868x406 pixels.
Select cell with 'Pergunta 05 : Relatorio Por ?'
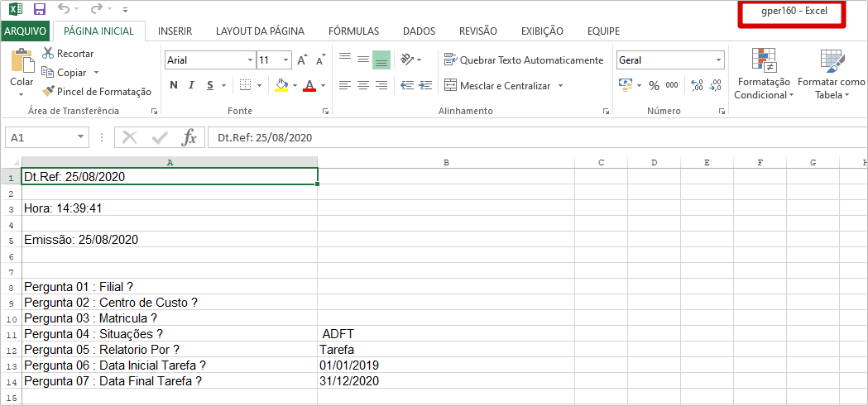(x=170, y=350)
